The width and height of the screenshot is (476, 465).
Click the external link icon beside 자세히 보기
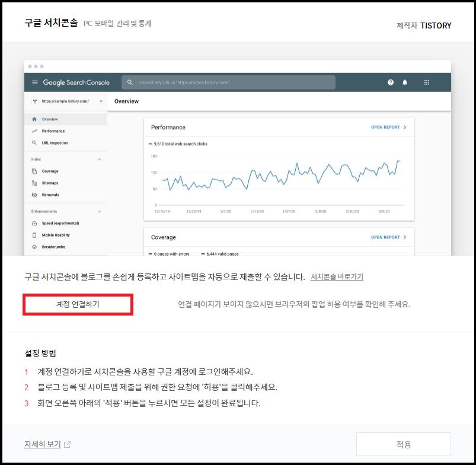pyautogui.click(x=67, y=445)
